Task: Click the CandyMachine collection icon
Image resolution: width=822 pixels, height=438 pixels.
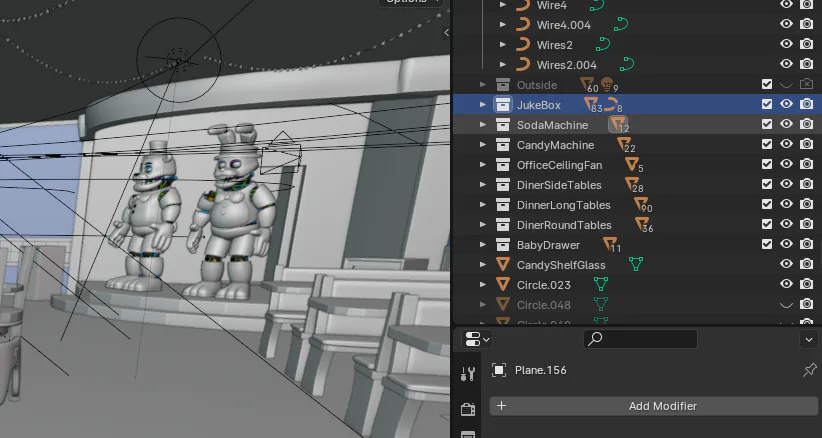Action: point(503,145)
